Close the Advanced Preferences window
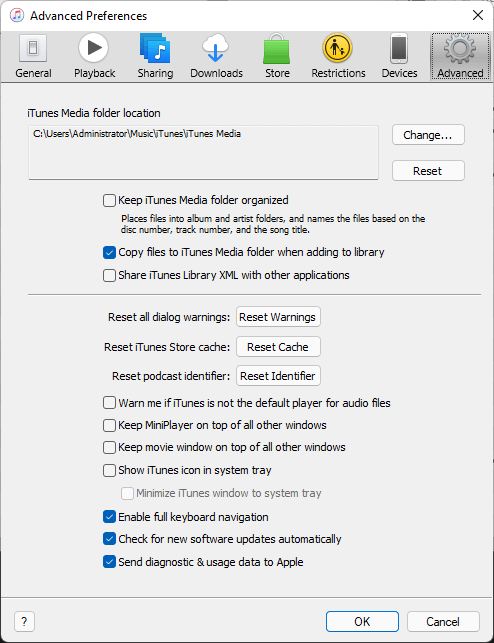The image size is (494, 643). pyautogui.click(x=478, y=16)
